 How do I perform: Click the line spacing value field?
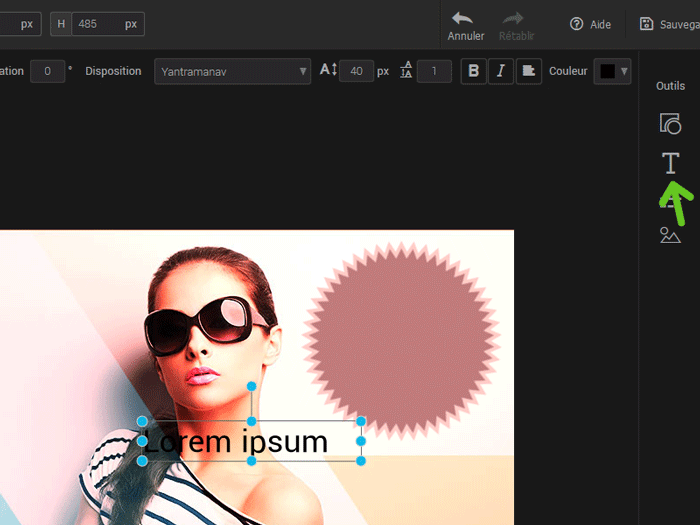tap(434, 71)
